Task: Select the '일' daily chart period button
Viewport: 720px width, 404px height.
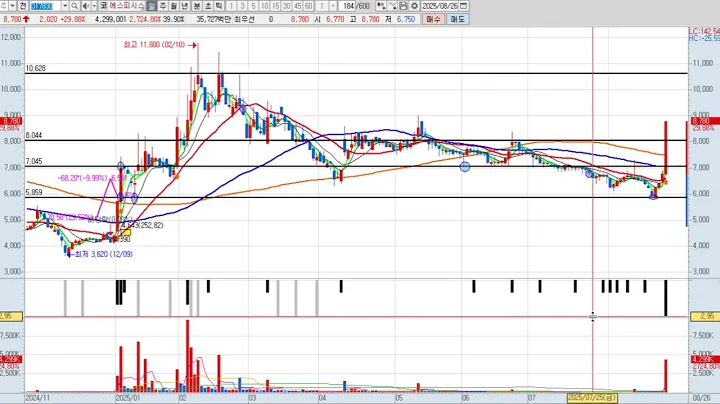Action: click(152, 6)
